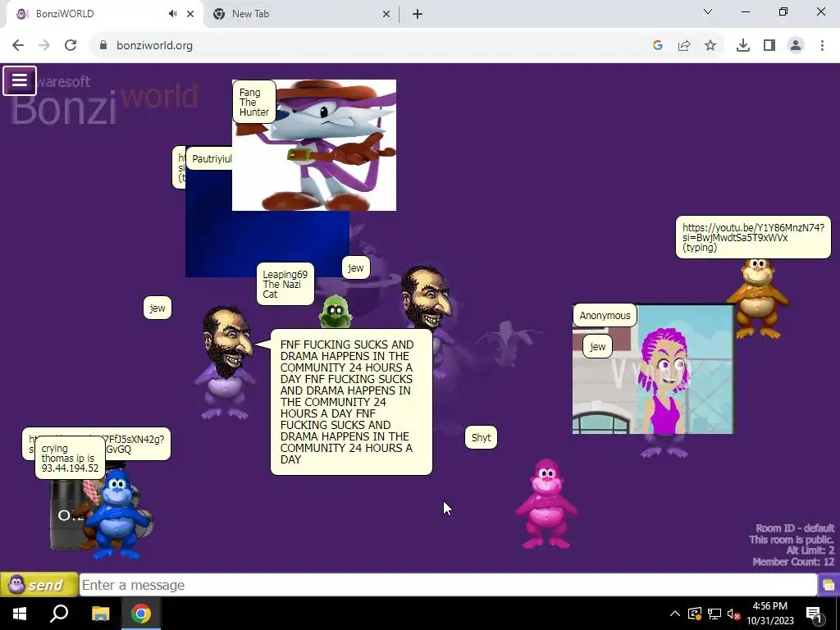Click the small green Bonzi character
This screenshot has width=840, height=630.
pos(336,311)
